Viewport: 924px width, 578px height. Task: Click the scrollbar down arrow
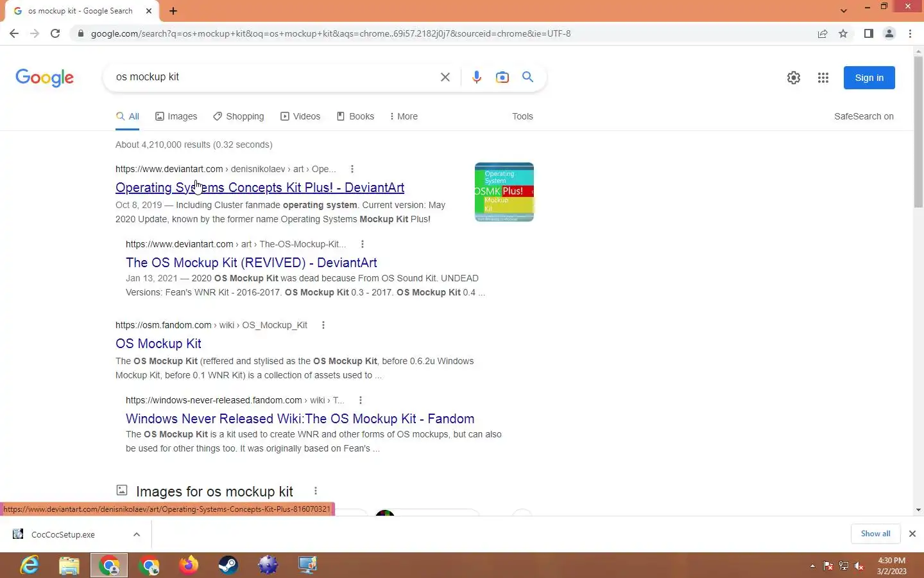(x=918, y=510)
